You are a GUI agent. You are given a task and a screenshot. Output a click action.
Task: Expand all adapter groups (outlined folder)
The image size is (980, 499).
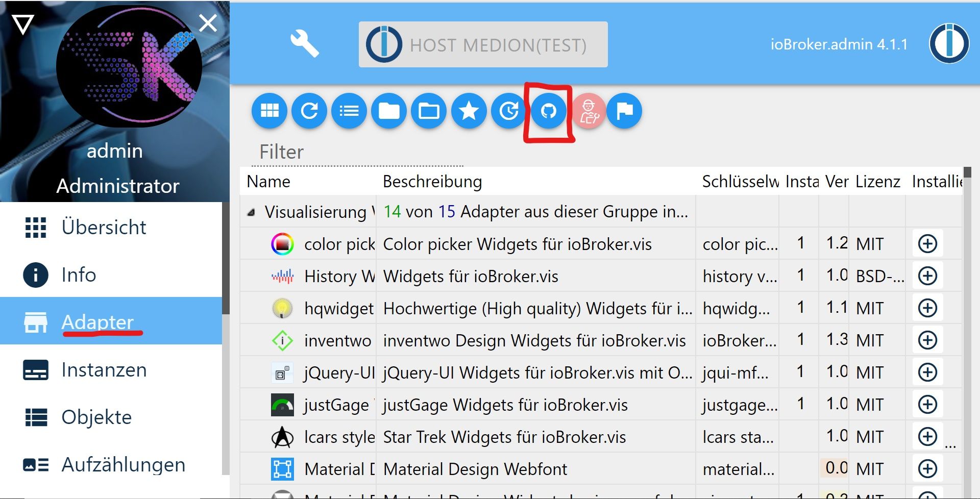tap(429, 110)
